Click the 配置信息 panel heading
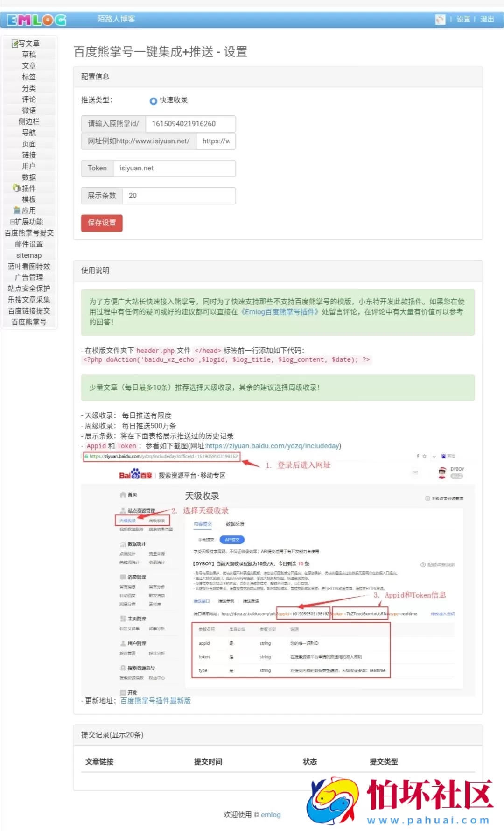 click(x=95, y=77)
